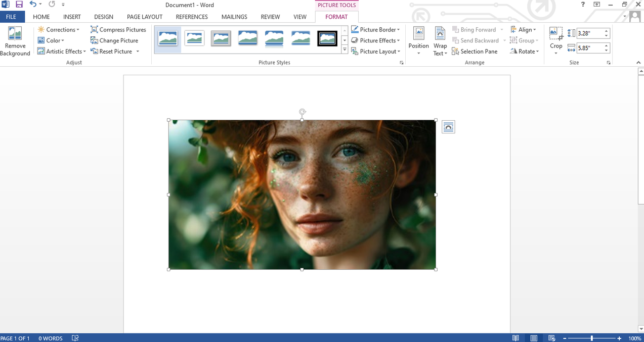
Task: Apply the black double frame picture style
Action: tap(327, 38)
